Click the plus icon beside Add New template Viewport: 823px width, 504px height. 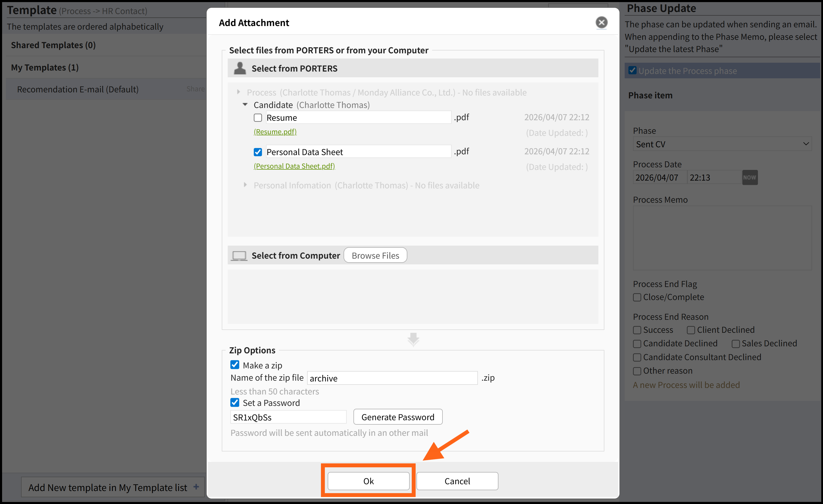[x=196, y=487]
